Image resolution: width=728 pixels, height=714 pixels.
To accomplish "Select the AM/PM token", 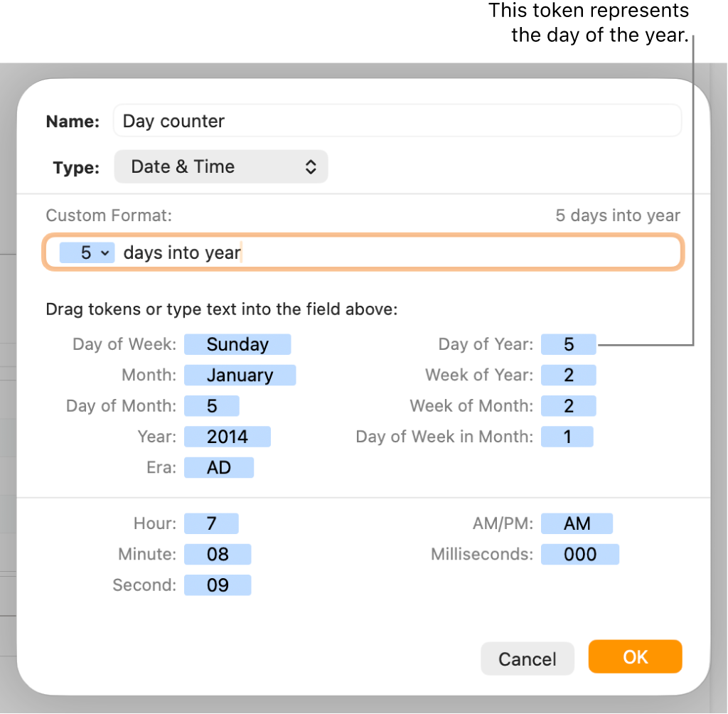I will (577, 523).
